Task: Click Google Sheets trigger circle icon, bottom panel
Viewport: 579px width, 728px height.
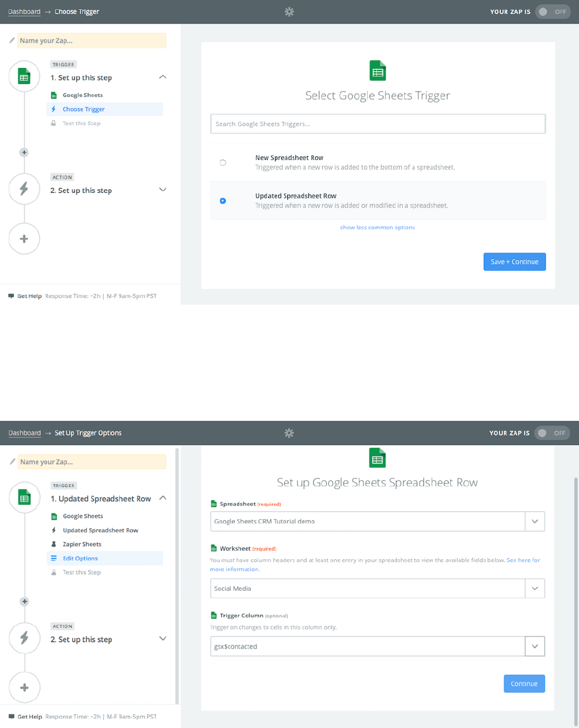Action: pyautogui.click(x=25, y=497)
